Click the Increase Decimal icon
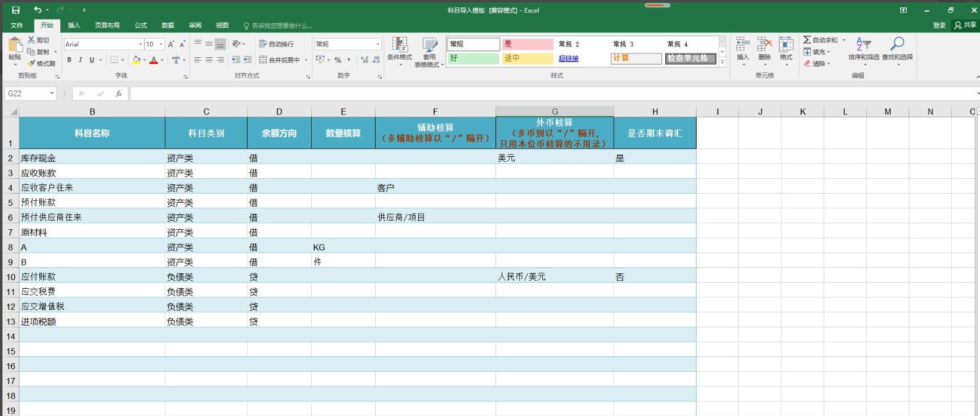 click(x=365, y=60)
